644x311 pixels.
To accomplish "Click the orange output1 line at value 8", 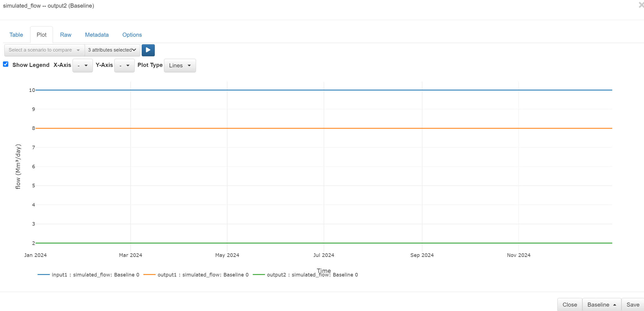I will pos(280,128).
